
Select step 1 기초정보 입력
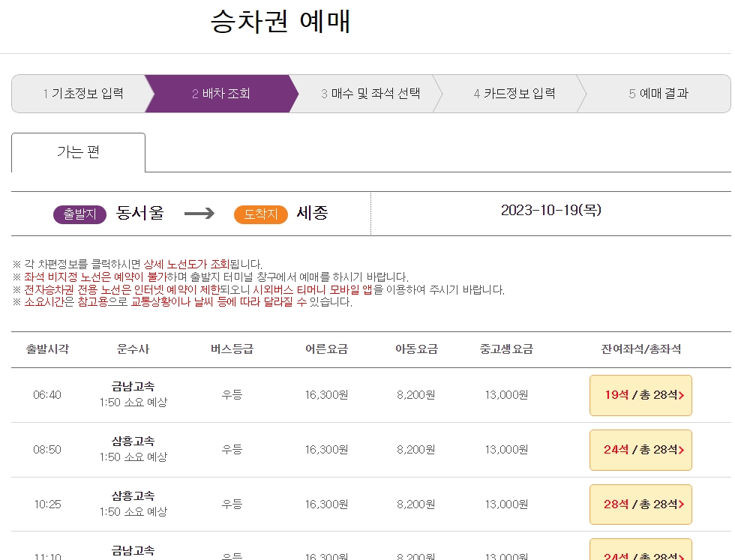point(79,93)
